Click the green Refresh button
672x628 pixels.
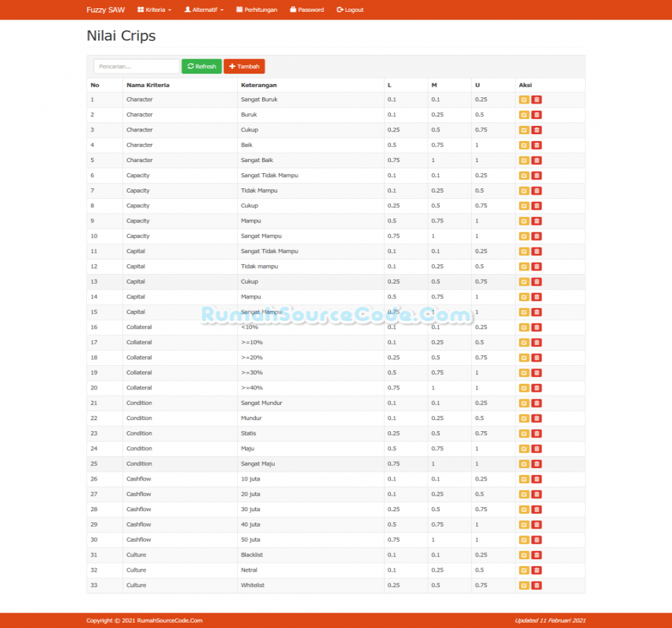click(x=202, y=66)
